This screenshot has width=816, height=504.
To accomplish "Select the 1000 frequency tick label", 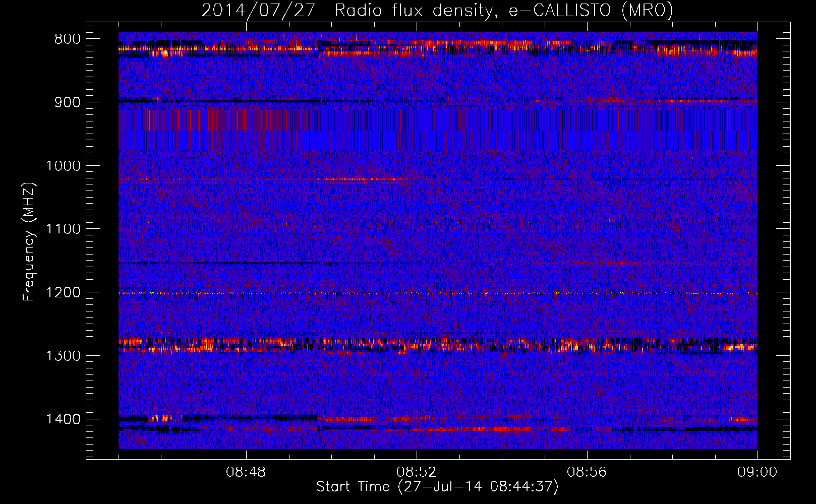I will [x=63, y=166].
